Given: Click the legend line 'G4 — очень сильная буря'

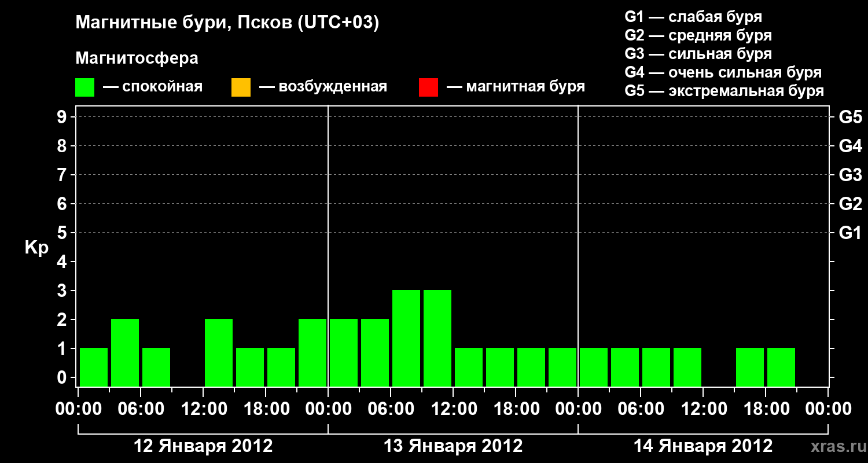Looking at the screenshot, I should tap(723, 72).
